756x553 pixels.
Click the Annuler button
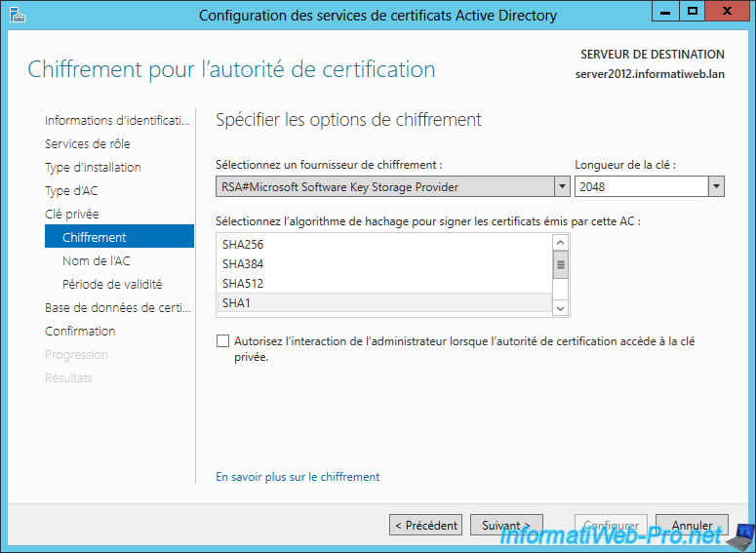coord(692,525)
